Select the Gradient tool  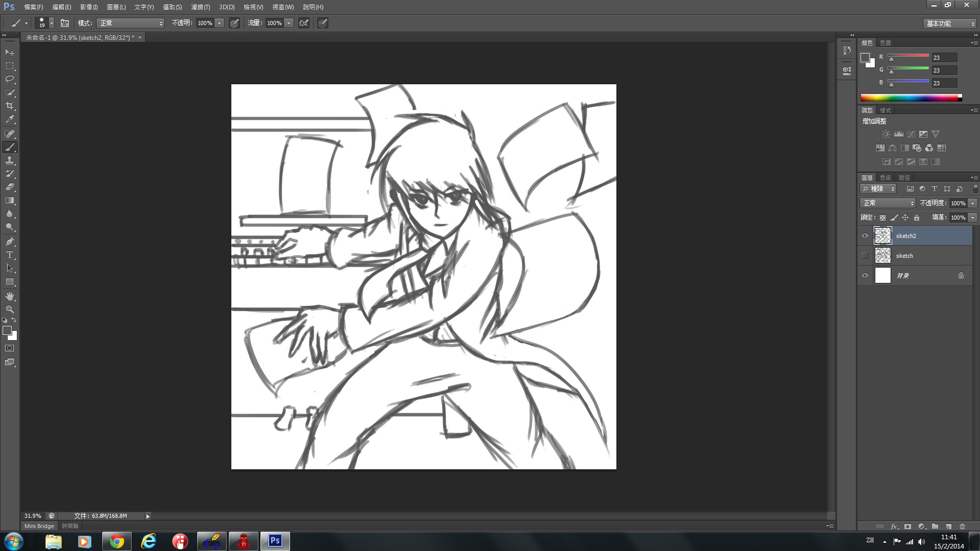pyautogui.click(x=10, y=201)
